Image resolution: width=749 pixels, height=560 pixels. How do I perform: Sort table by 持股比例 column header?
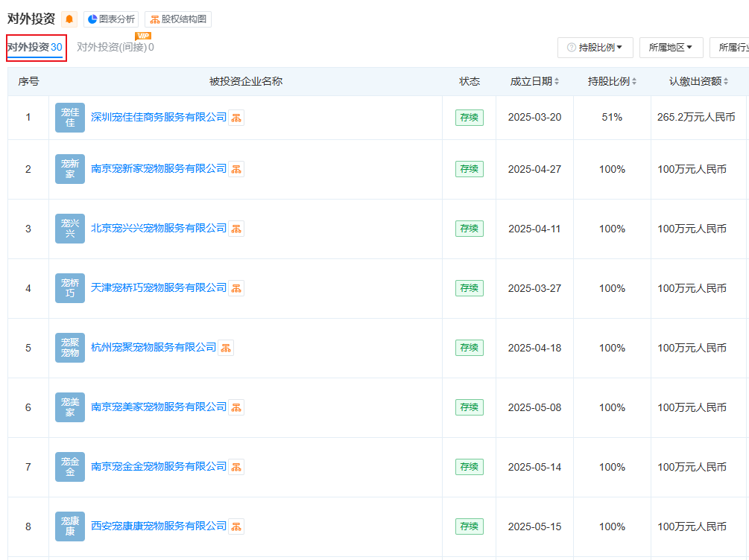pyautogui.click(x=612, y=81)
